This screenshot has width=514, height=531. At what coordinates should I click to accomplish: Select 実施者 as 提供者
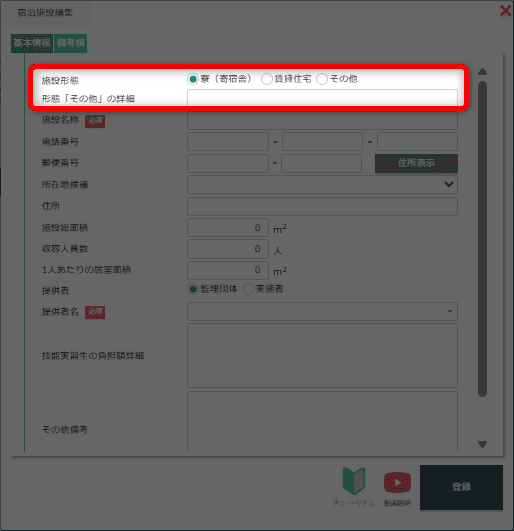(249, 289)
